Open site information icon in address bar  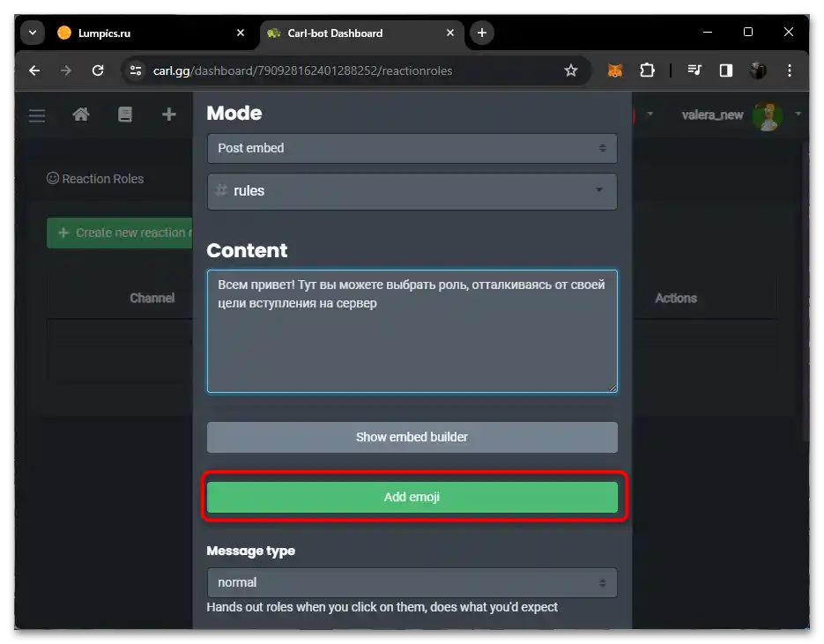pyautogui.click(x=136, y=70)
